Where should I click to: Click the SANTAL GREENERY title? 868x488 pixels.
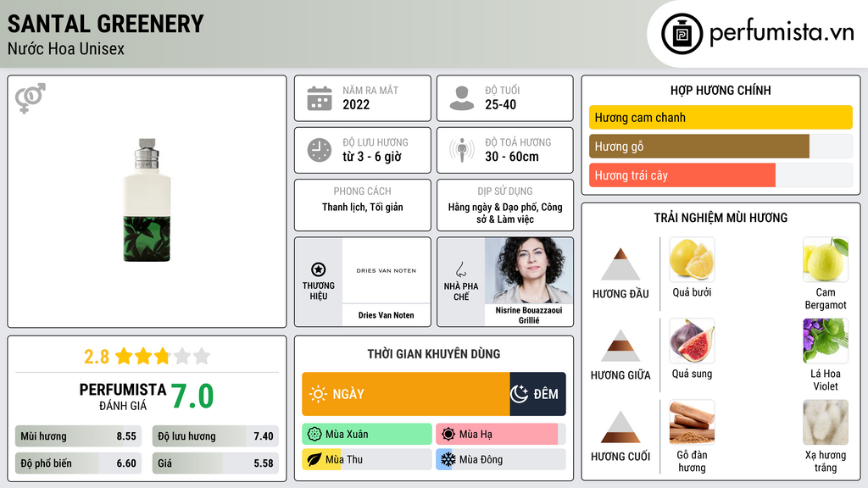pos(106,24)
